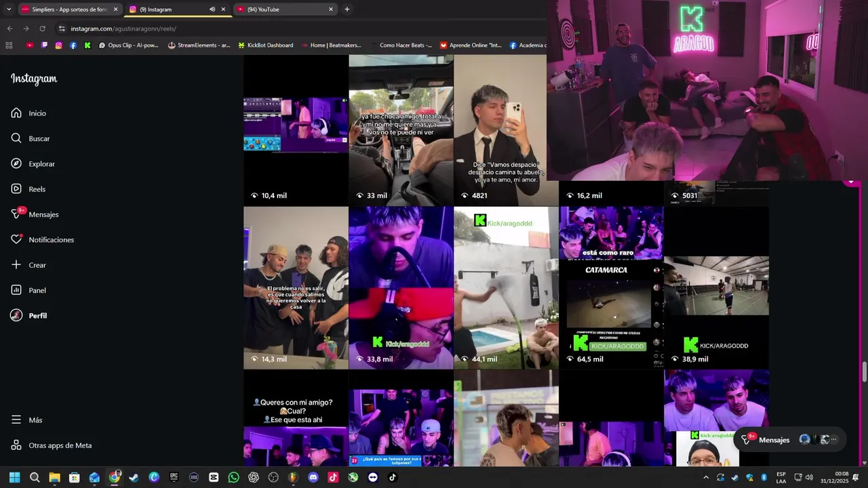Open the car reel with 33 mil views
This screenshot has width=868, height=488.
[x=401, y=130]
